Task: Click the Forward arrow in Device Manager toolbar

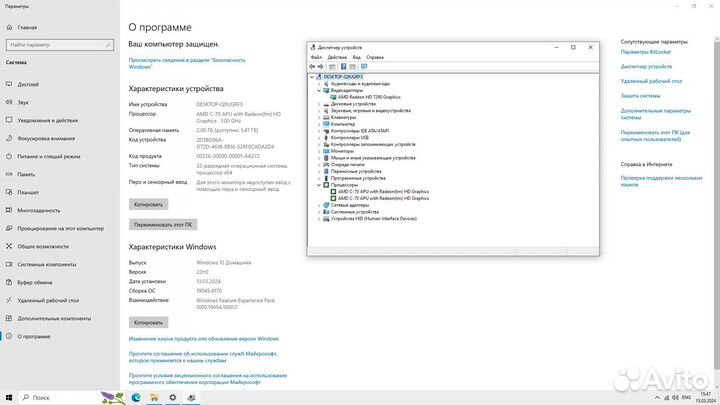Action: coord(321,67)
